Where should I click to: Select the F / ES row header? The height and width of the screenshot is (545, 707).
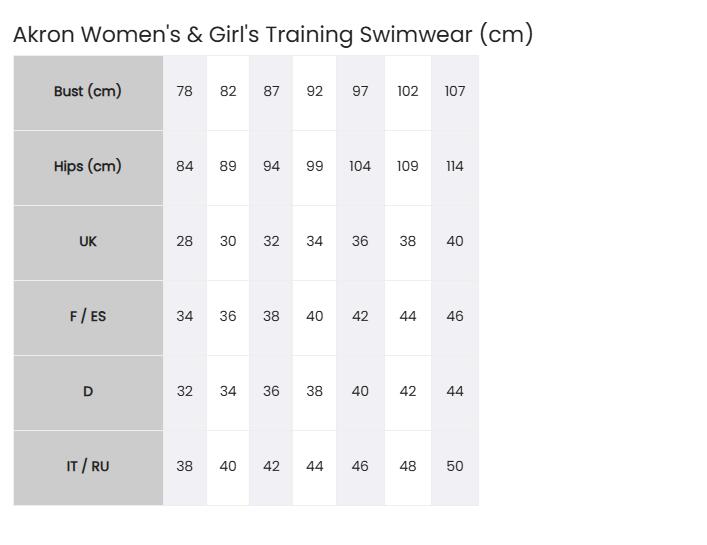pyautogui.click(x=88, y=318)
